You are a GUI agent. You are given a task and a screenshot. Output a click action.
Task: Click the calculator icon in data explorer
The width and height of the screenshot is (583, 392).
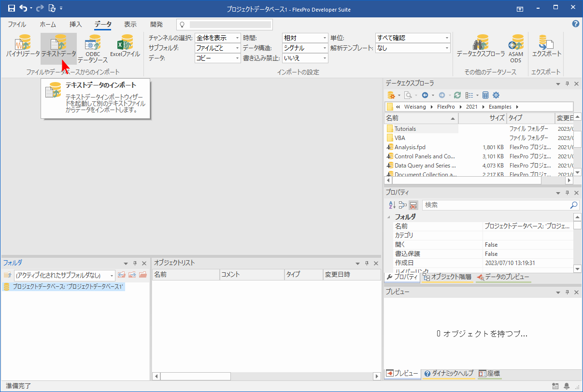tap(485, 95)
